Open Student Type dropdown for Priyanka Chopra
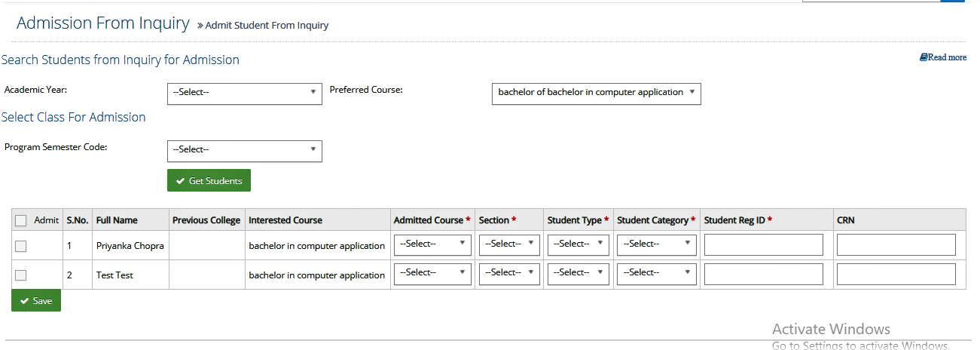 tap(579, 244)
